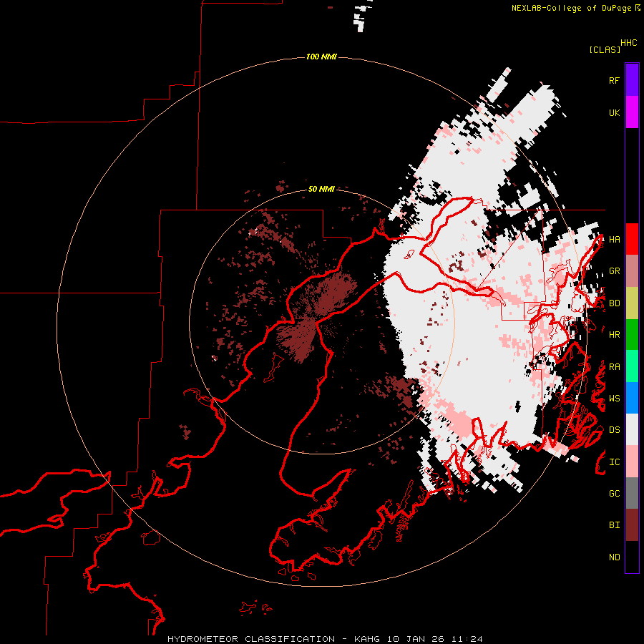
Task: Select the BD yellow legend swatch
Action: [x=632, y=303]
